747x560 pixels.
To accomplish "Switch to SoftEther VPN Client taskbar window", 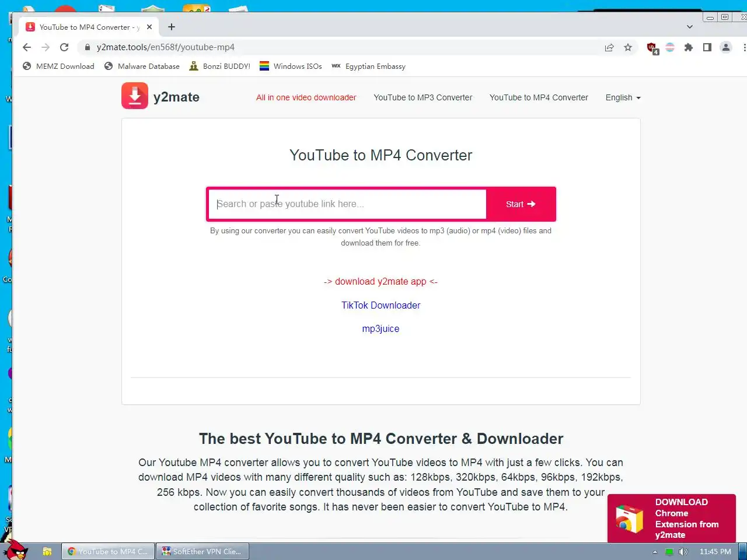I will (202, 551).
